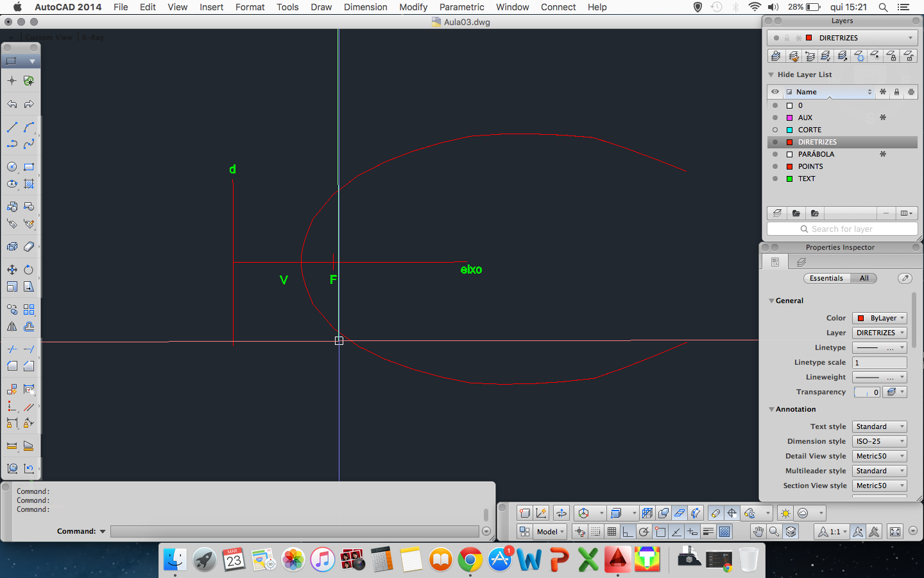
Task: Toggle visibility of the CORTE layer
Action: (x=775, y=130)
